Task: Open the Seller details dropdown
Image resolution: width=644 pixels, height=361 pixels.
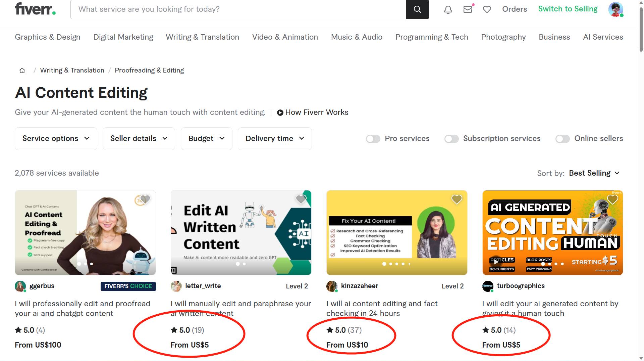Action: [139, 139]
